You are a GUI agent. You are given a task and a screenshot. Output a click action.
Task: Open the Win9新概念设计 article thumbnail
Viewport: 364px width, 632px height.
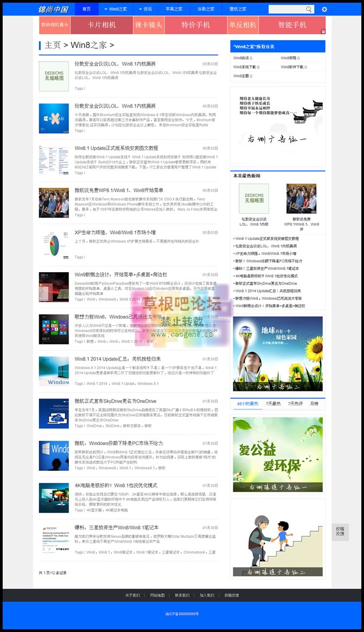pos(54,287)
